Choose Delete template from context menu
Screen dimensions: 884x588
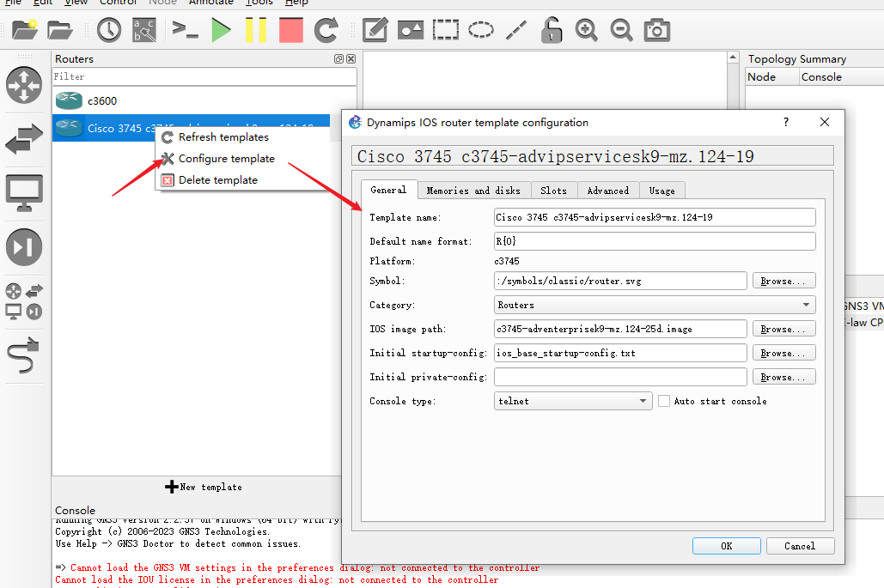[x=217, y=179]
